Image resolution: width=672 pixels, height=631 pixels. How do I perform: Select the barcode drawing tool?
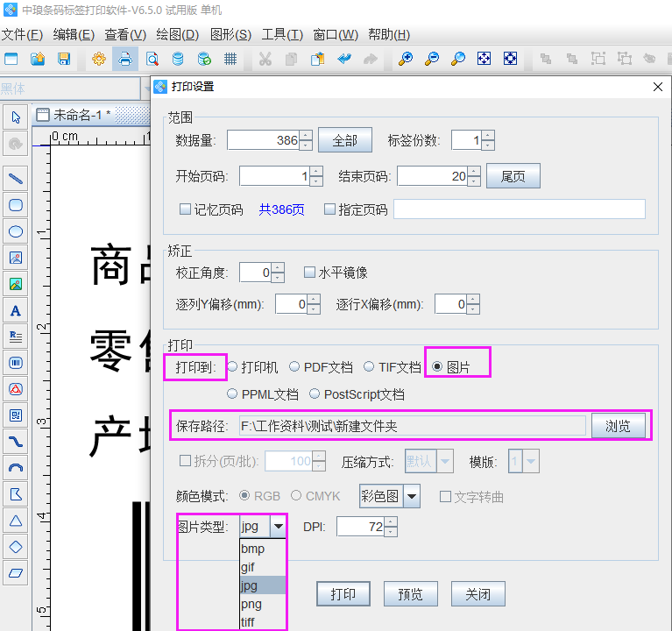click(x=16, y=363)
